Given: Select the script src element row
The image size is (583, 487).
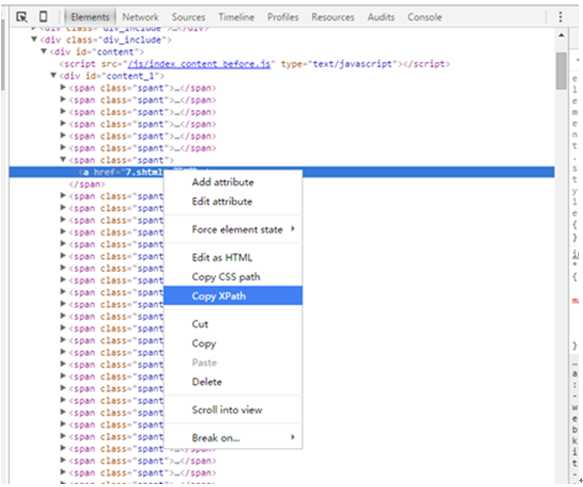Looking at the screenshot, I should (x=254, y=64).
